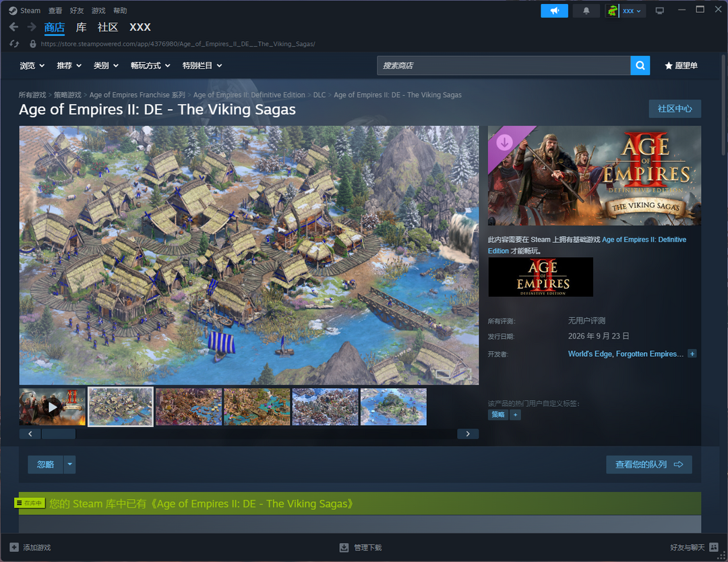Open the 愿望单 wishlist
This screenshot has width=728, height=562.
pos(681,65)
